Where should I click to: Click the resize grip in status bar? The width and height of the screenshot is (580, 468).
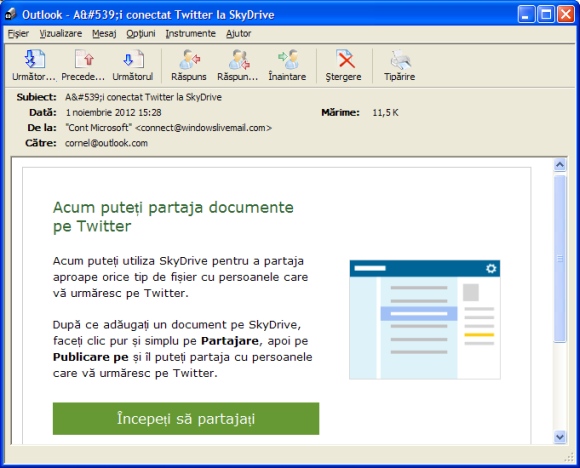[569, 458]
